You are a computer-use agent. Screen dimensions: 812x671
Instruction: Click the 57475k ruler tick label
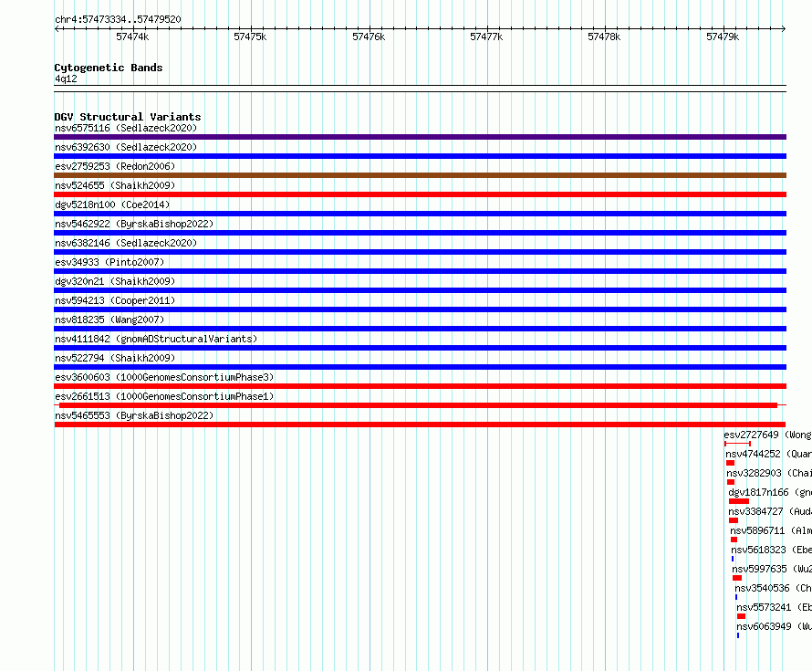[x=250, y=37]
